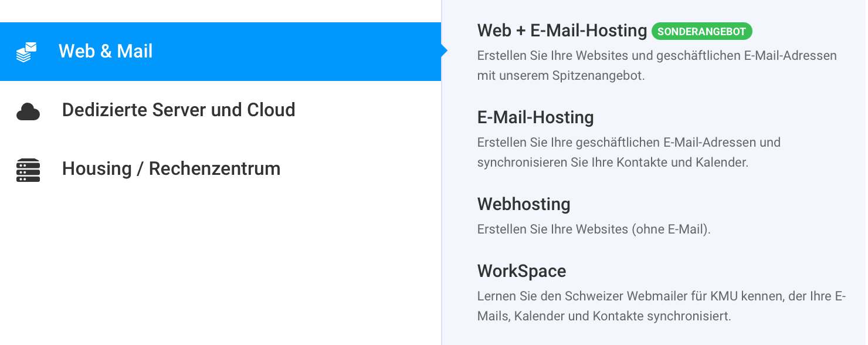Click the server rack icon for Housing

28,170
